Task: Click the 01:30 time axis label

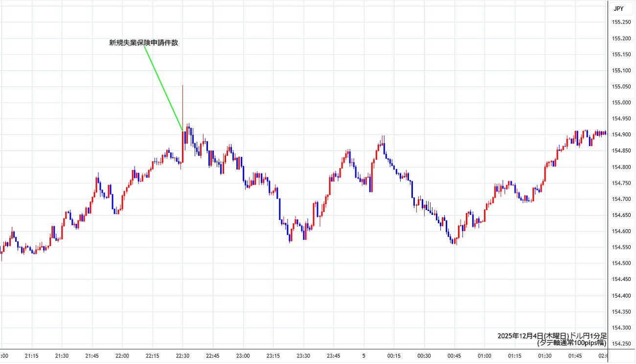Action: [x=545, y=356]
